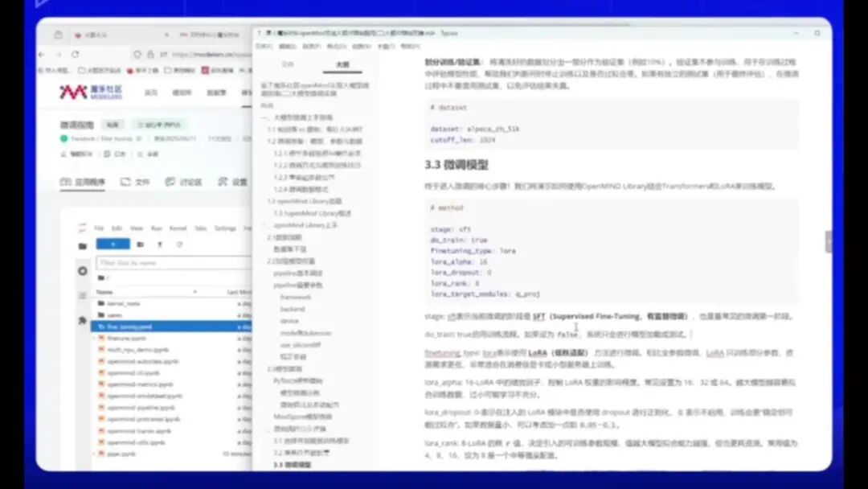Open 模型库 in the Modelers navigation
868x489 pixels.
pyautogui.click(x=182, y=92)
